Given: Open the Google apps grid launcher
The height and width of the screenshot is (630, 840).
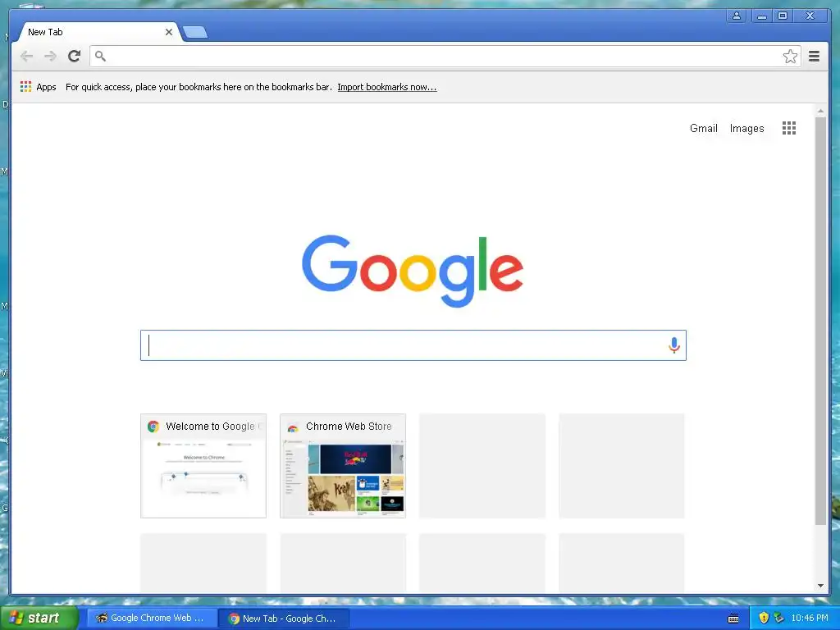Looking at the screenshot, I should tap(788, 128).
